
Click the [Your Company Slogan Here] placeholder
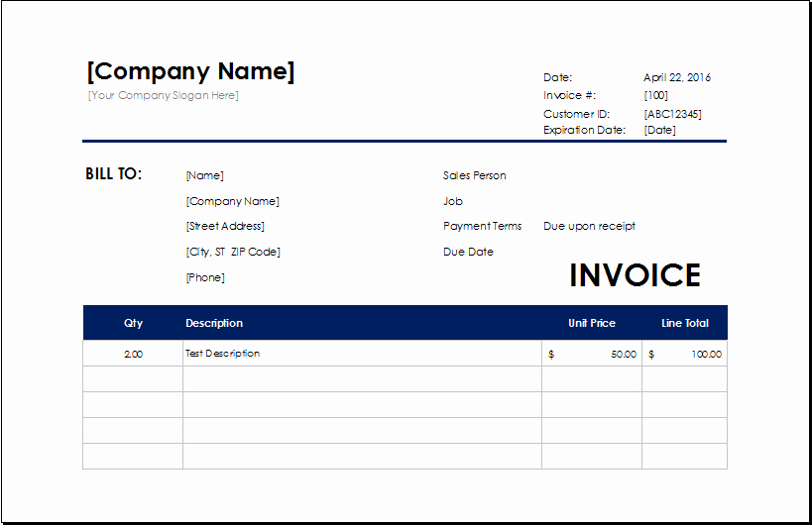click(x=164, y=96)
